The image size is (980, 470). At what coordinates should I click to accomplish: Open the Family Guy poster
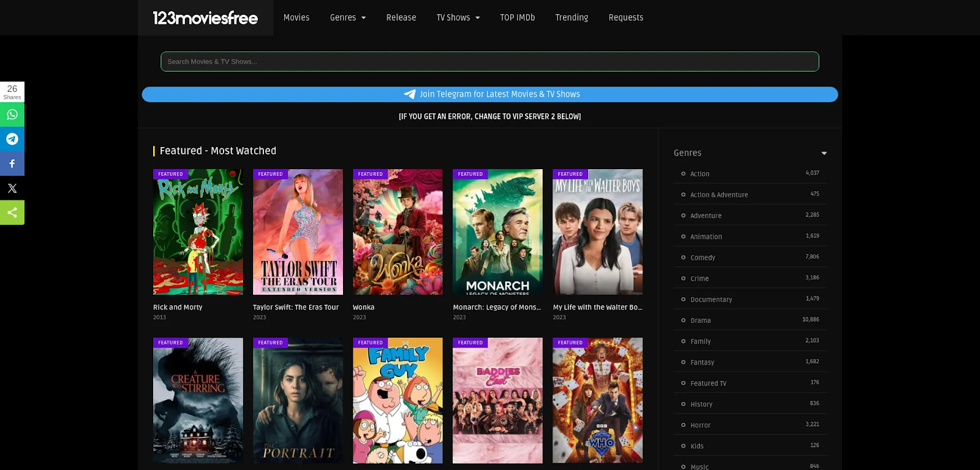click(x=398, y=401)
